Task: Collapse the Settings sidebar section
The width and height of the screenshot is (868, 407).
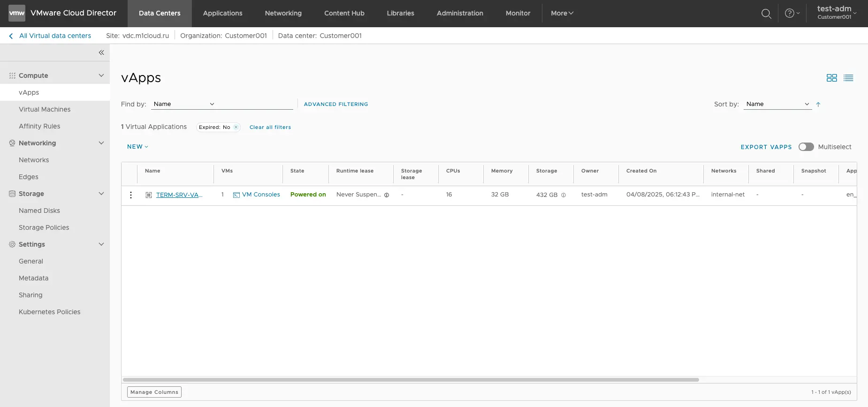Action: coord(101,244)
